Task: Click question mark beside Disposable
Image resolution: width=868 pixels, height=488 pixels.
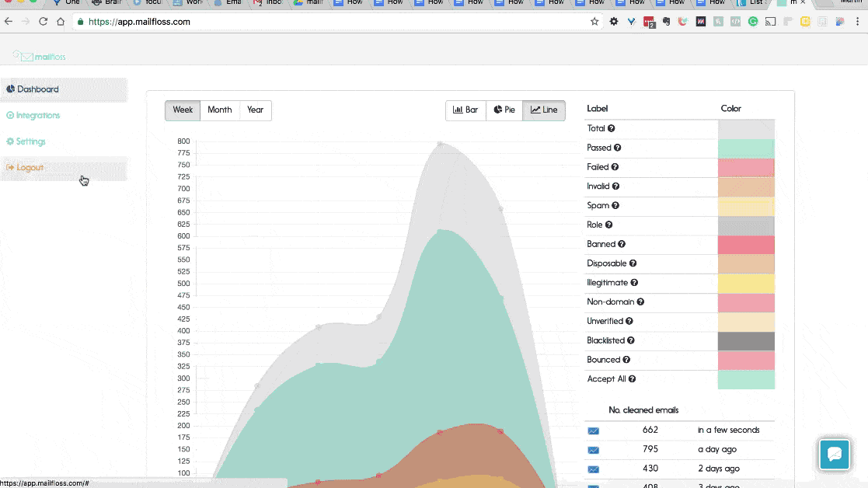Action: coord(633,263)
